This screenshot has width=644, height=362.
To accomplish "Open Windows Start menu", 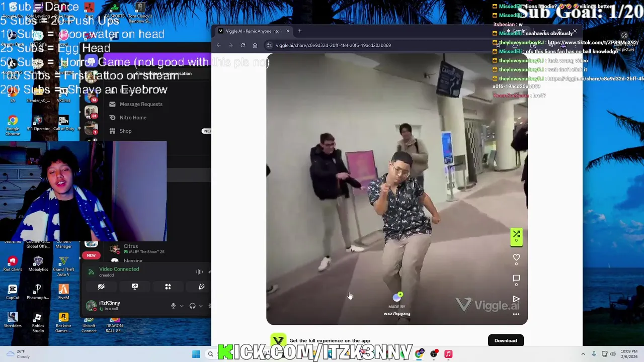I will 196,354.
